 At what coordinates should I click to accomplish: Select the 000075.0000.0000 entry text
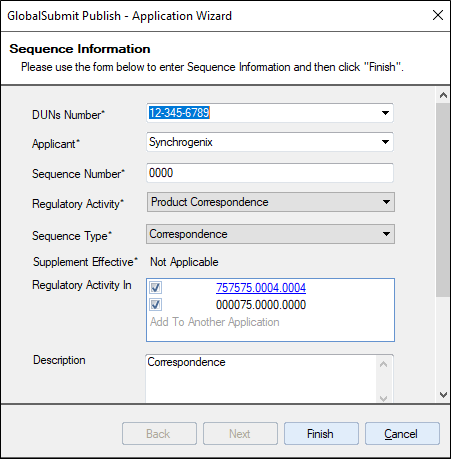click(x=261, y=305)
